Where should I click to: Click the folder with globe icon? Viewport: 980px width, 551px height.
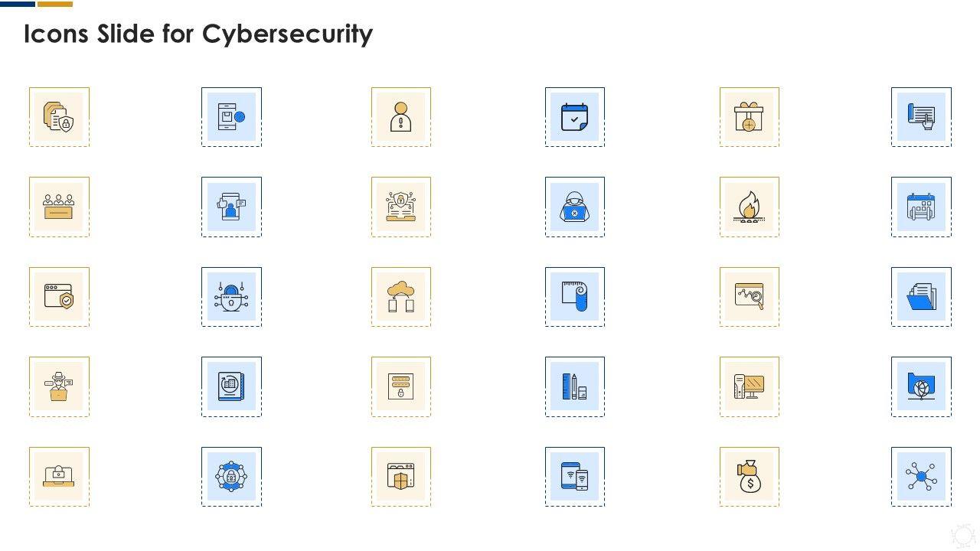[921, 386]
